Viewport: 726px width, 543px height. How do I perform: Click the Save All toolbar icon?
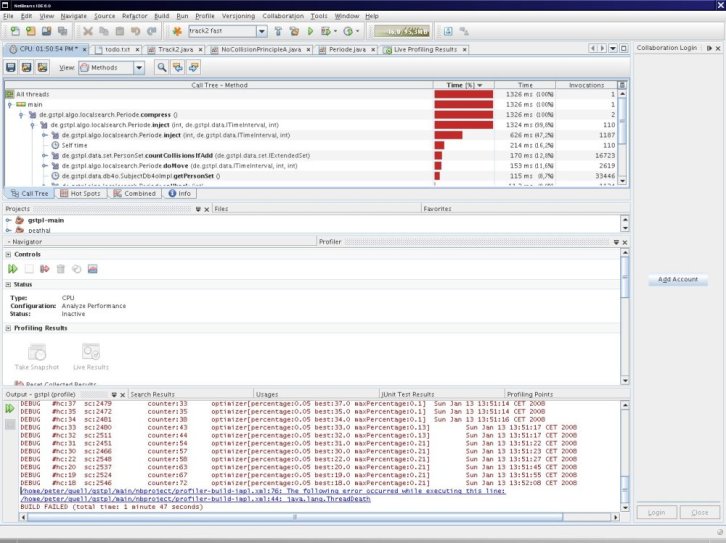point(60,31)
